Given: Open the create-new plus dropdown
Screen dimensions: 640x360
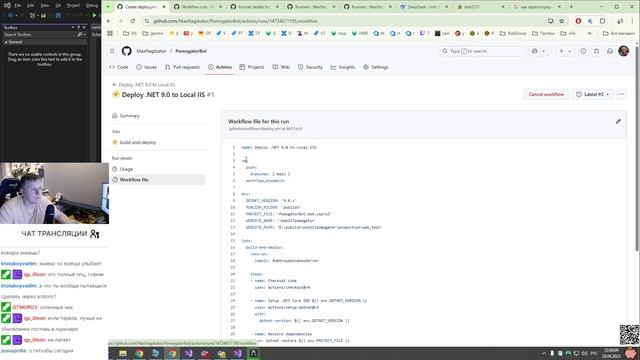Looking at the screenshot, I should coord(565,51).
